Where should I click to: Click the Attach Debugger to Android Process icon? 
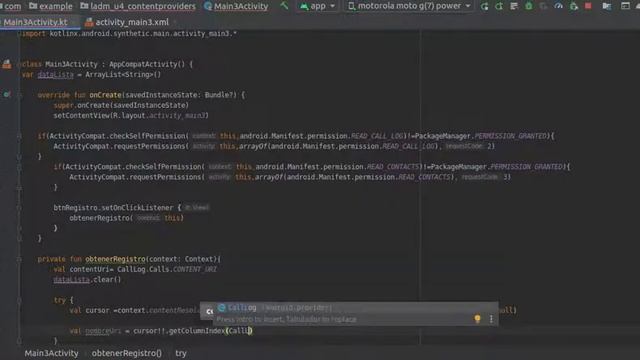coord(573,6)
